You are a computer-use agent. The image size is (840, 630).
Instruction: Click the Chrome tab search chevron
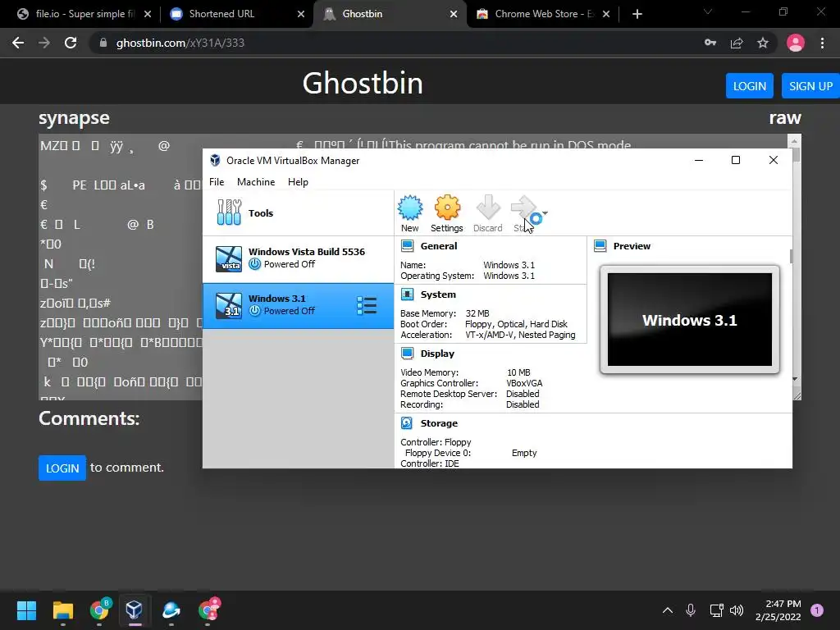(x=708, y=11)
